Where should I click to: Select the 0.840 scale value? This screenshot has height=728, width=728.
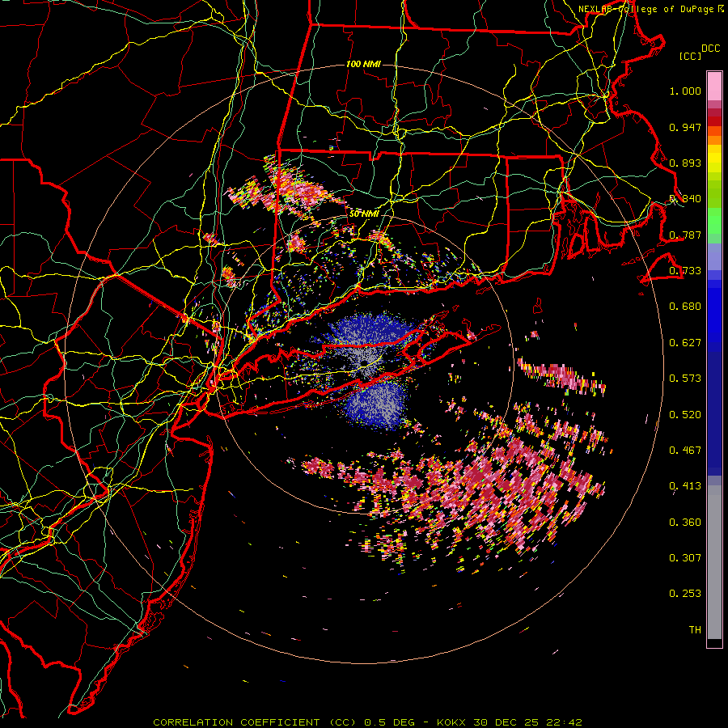click(685, 199)
